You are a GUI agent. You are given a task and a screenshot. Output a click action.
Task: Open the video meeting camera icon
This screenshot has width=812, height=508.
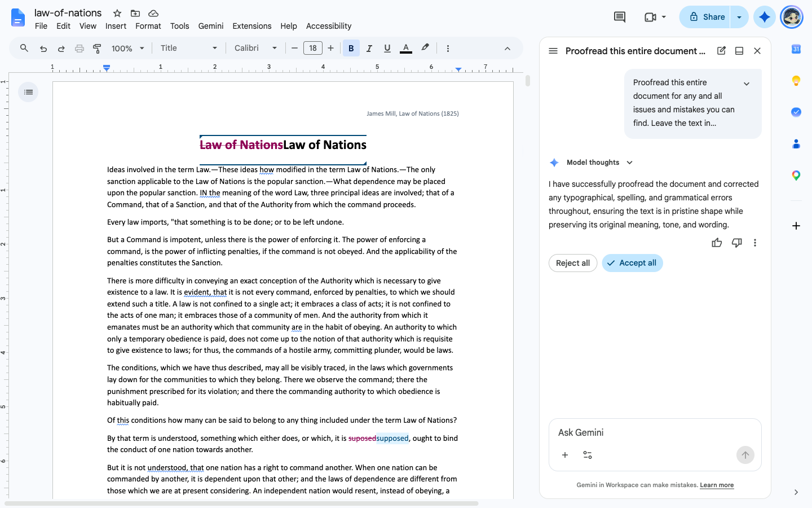(651, 17)
